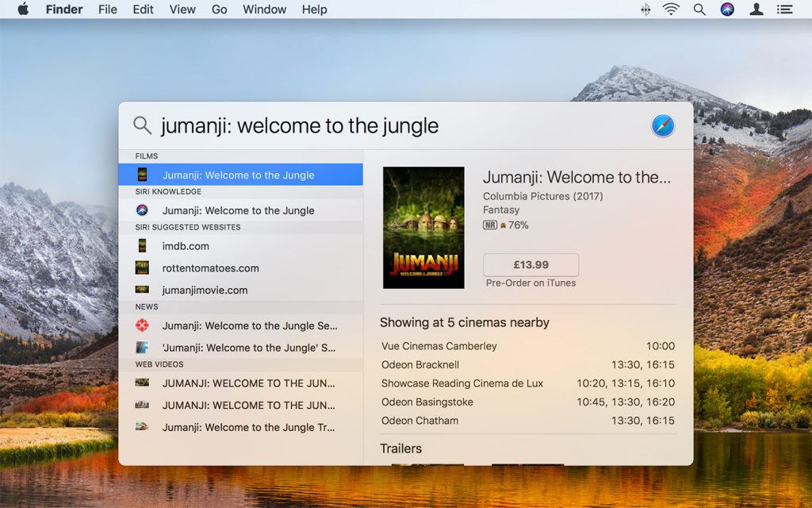Image resolution: width=812 pixels, height=508 pixels.
Task: Open the Help menu
Action: [x=314, y=10]
